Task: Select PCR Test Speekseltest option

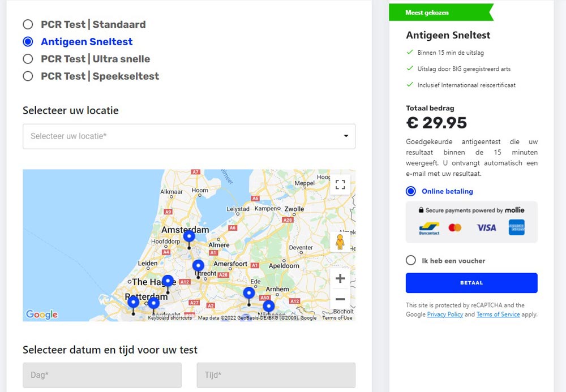Action: (28, 76)
